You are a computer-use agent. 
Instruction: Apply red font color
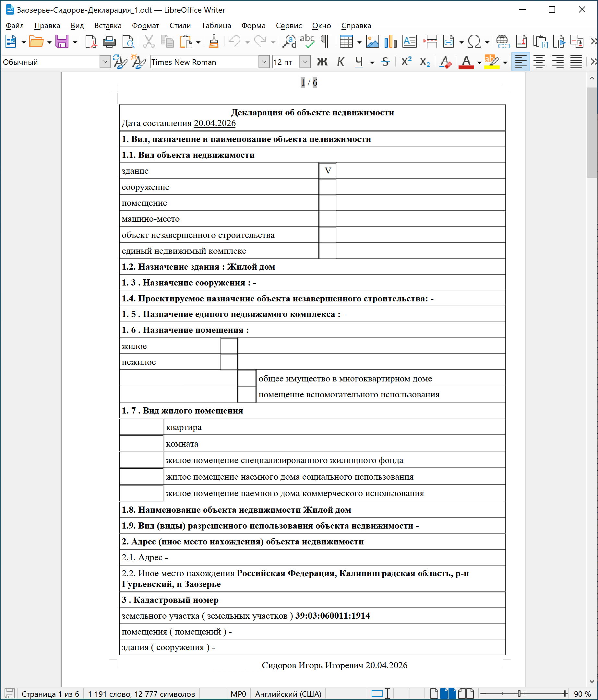point(466,62)
